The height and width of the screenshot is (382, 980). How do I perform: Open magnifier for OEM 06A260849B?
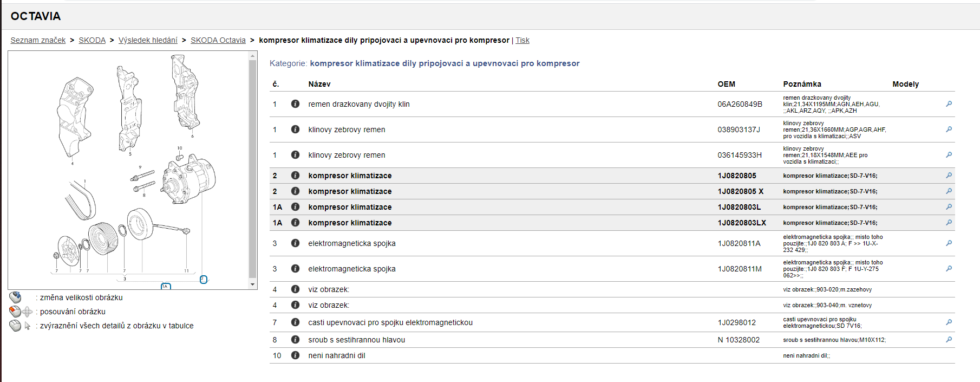(x=949, y=104)
